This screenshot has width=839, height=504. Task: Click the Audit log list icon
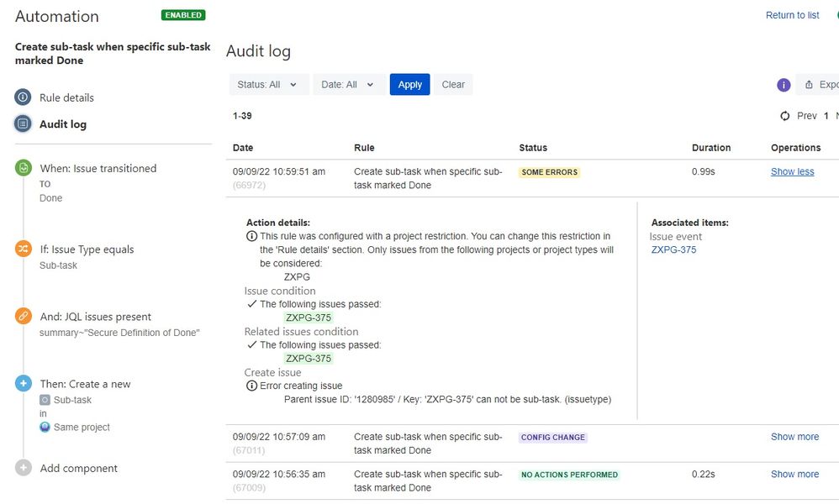23,124
